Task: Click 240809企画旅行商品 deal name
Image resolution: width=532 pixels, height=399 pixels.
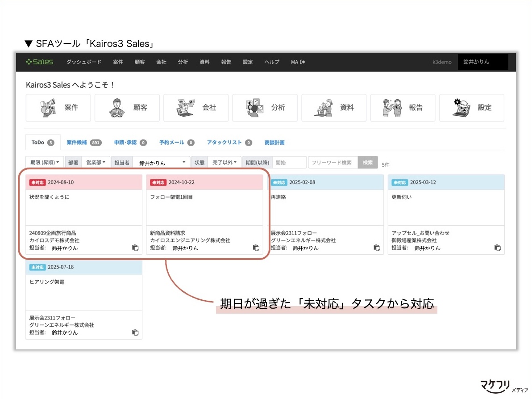Action: (x=53, y=233)
